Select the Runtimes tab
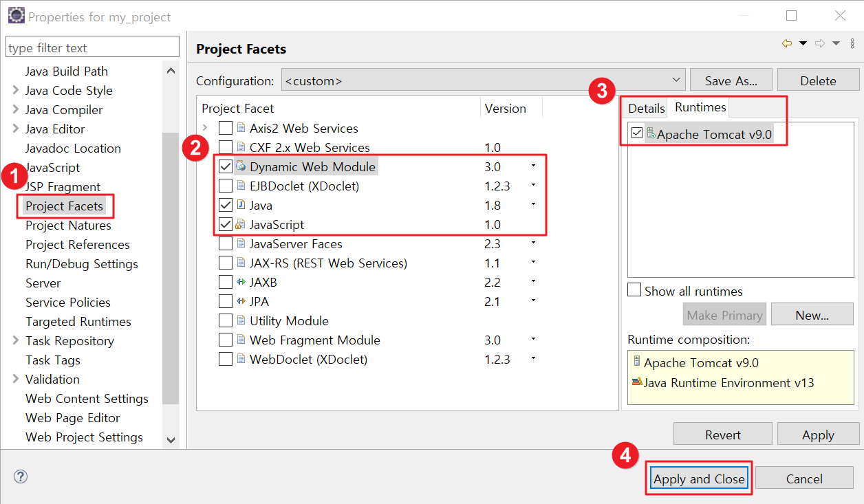864x504 pixels. pyautogui.click(x=699, y=107)
